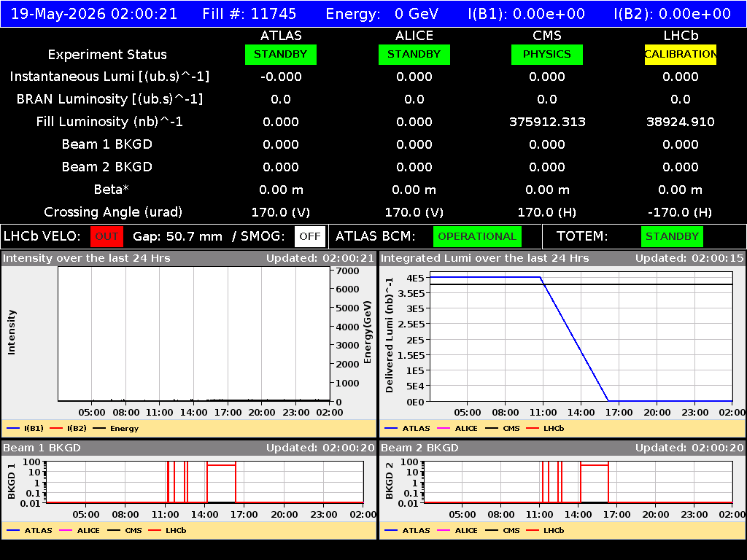Click LHCb fill luminosity value 38924.910
This screenshot has width=747, height=560.
point(681,122)
